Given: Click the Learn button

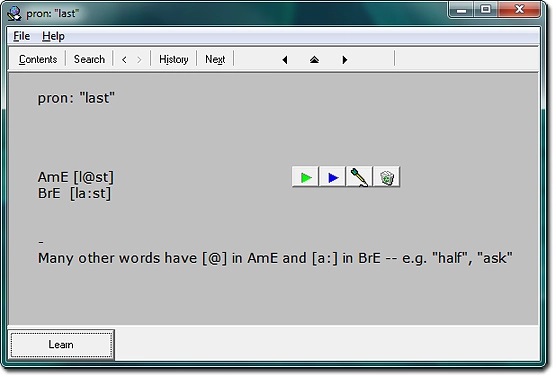Looking at the screenshot, I should [x=61, y=345].
